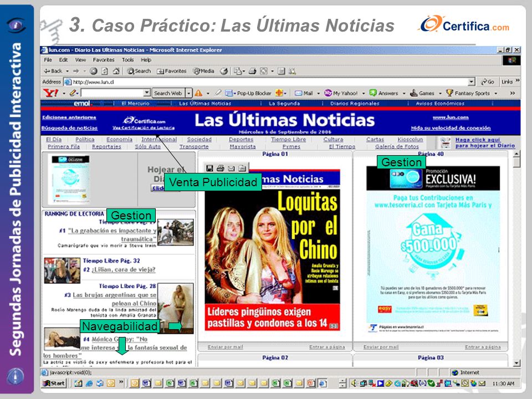Click the page scrollbar up arrow

pyautogui.click(x=516, y=155)
